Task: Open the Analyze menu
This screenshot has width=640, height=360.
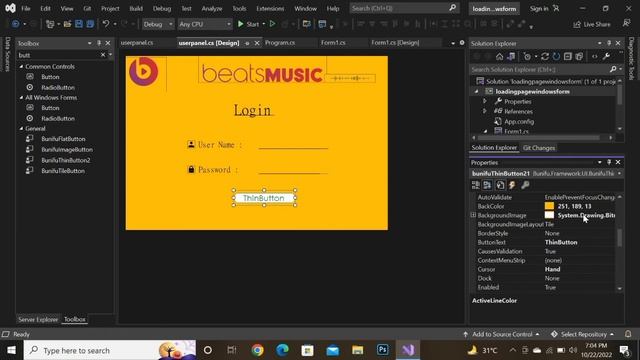Action: coord(212,8)
